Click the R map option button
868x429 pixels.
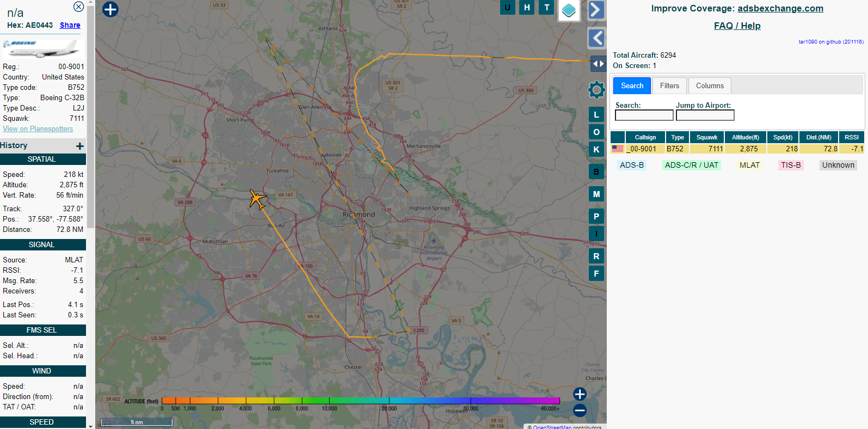[x=596, y=256]
